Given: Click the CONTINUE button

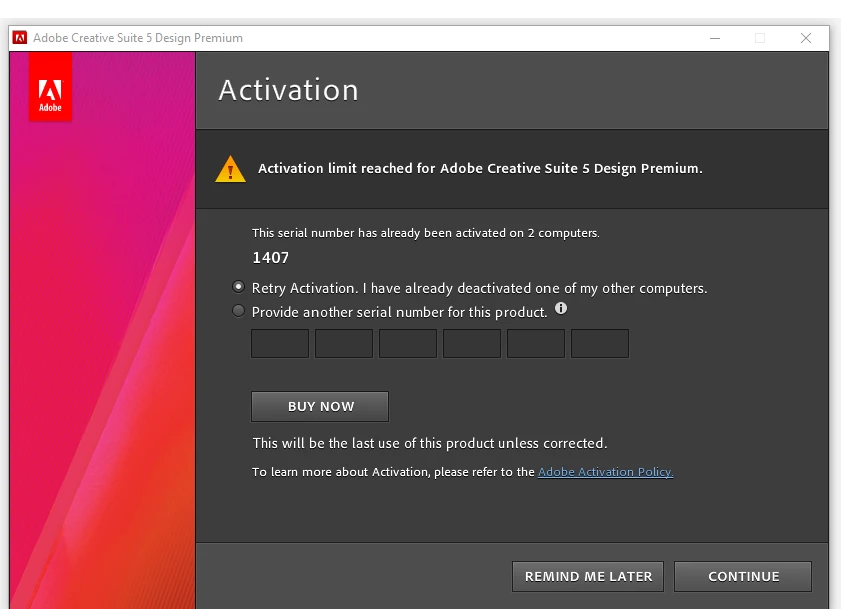Looking at the screenshot, I should click(743, 577).
